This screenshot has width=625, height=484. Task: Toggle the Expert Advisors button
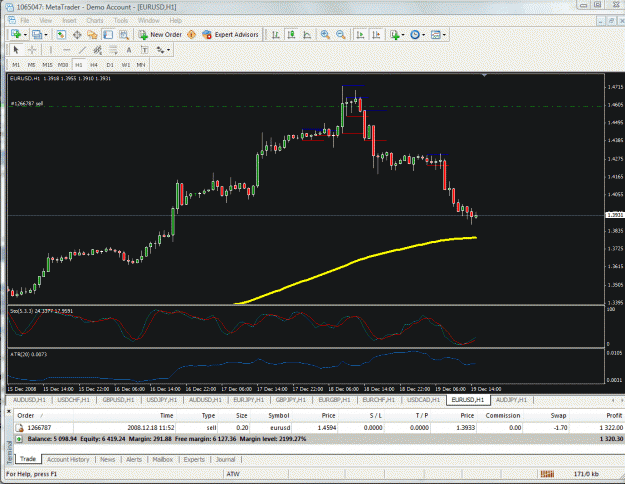pos(230,35)
